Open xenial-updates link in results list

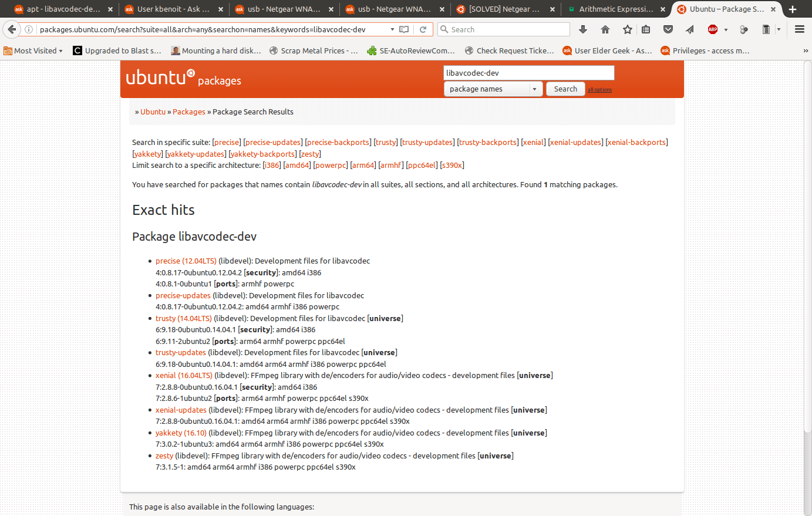coord(181,410)
